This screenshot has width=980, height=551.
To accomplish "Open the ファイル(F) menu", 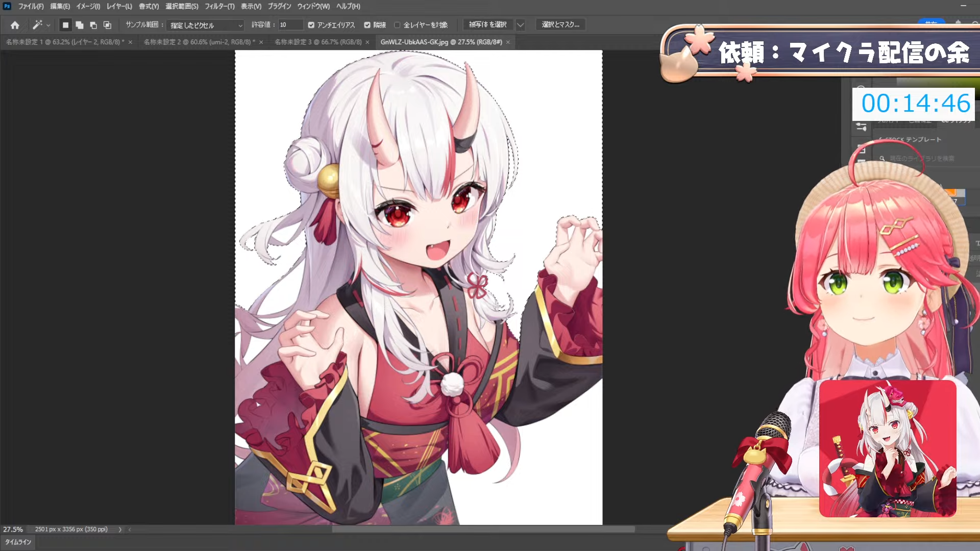I will click(31, 6).
